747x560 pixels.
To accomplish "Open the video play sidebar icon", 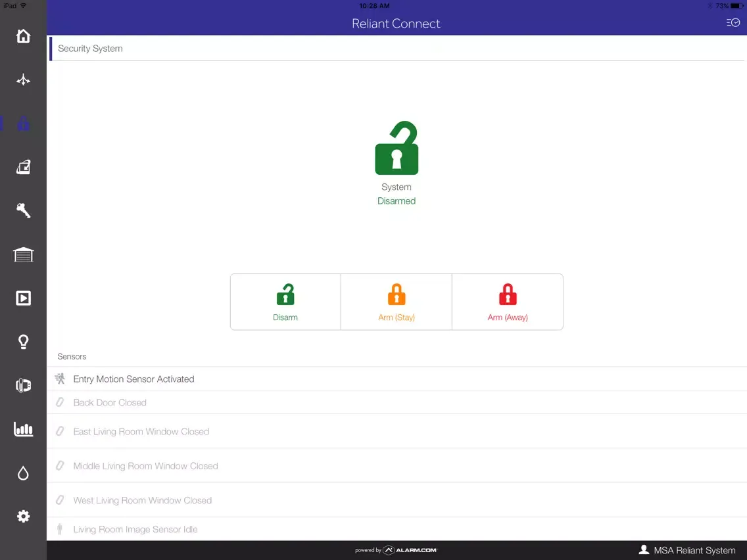I will (23, 298).
